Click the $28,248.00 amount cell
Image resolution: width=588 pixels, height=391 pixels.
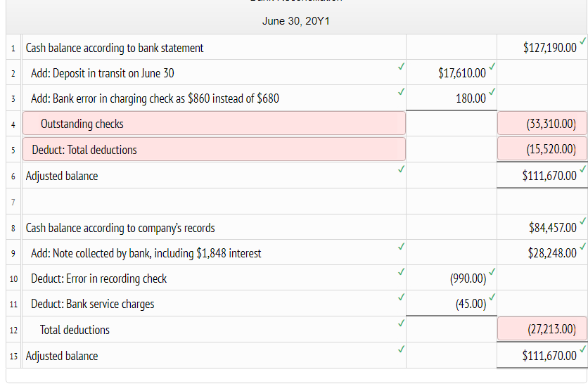coord(542,253)
